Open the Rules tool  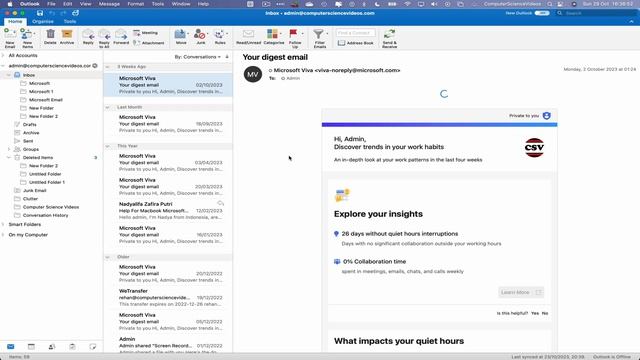(x=220, y=37)
